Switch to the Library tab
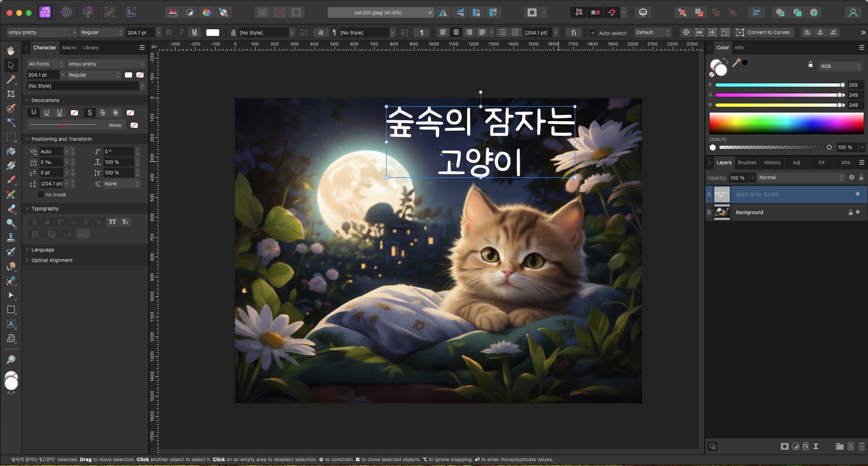The image size is (868, 466). 90,47
